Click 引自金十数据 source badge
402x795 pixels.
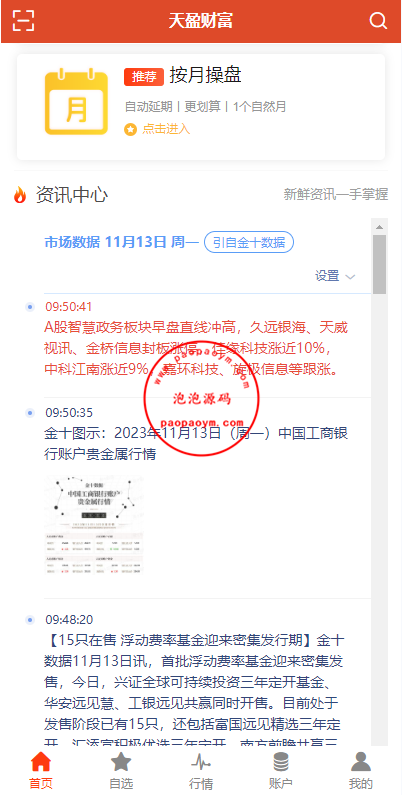pyautogui.click(x=249, y=242)
